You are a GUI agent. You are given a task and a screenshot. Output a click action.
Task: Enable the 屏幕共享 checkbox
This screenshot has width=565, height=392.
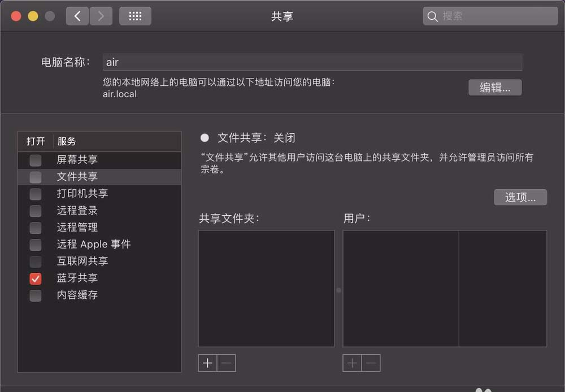[x=35, y=160]
